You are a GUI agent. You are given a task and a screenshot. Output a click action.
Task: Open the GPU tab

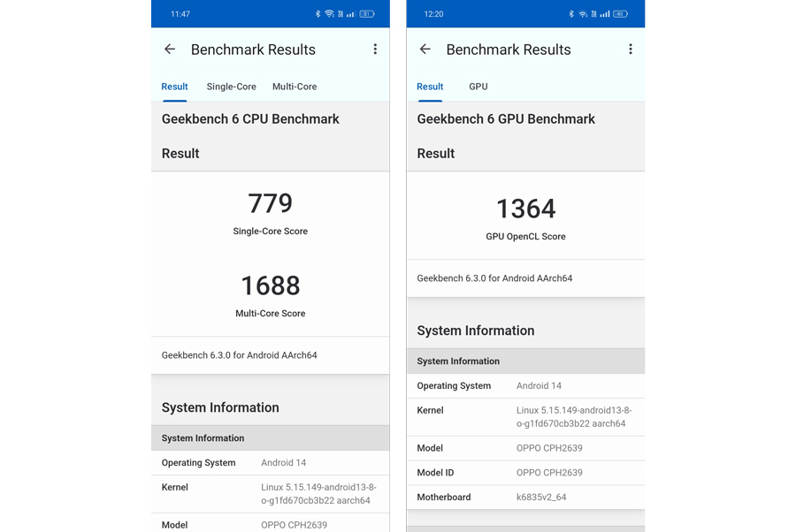point(478,87)
